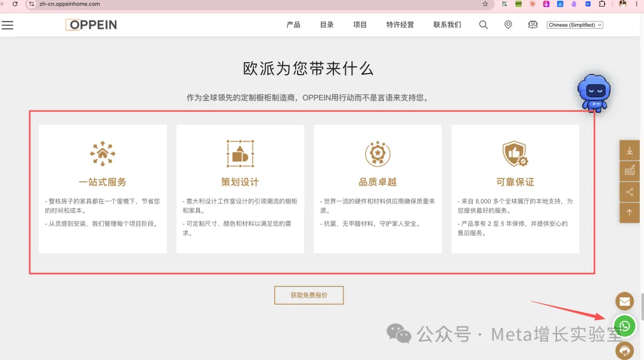
Task: Open the 产品 menu
Action: pyautogui.click(x=293, y=24)
